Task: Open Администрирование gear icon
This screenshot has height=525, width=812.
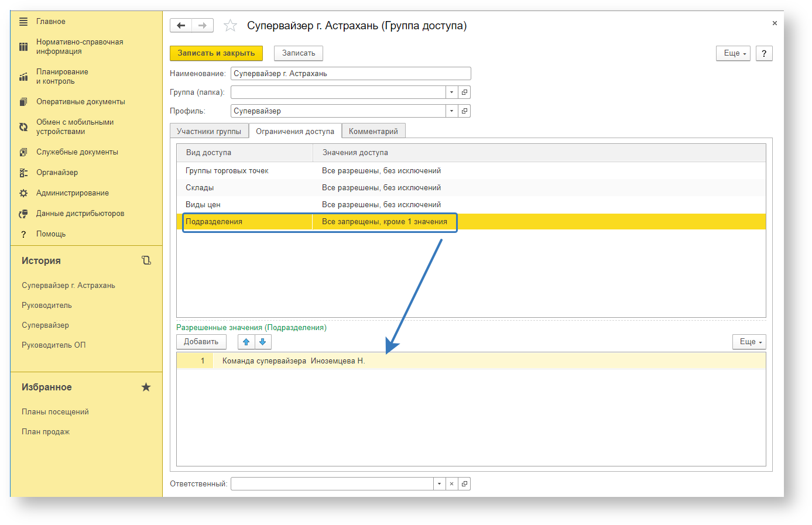Action: click(23, 193)
